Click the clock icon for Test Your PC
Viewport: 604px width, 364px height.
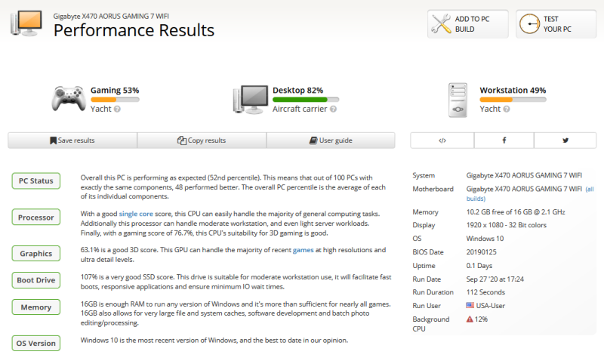click(x=529, y=23)
